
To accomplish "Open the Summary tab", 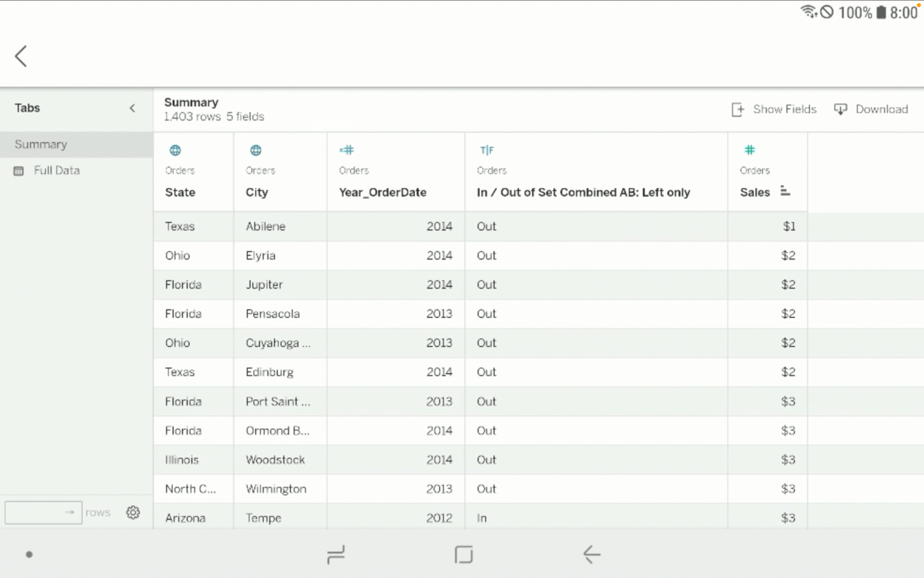I will [41, 144].
